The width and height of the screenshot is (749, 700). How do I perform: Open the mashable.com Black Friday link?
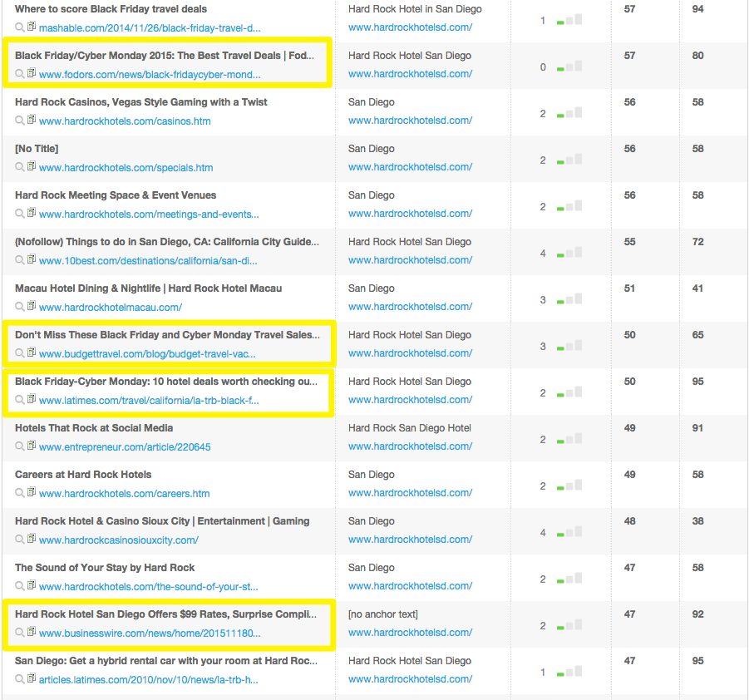[x=150, y=28]
